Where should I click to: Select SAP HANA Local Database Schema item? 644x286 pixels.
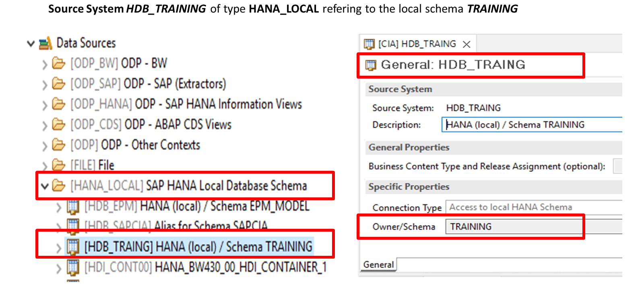(x=188, y=186)
